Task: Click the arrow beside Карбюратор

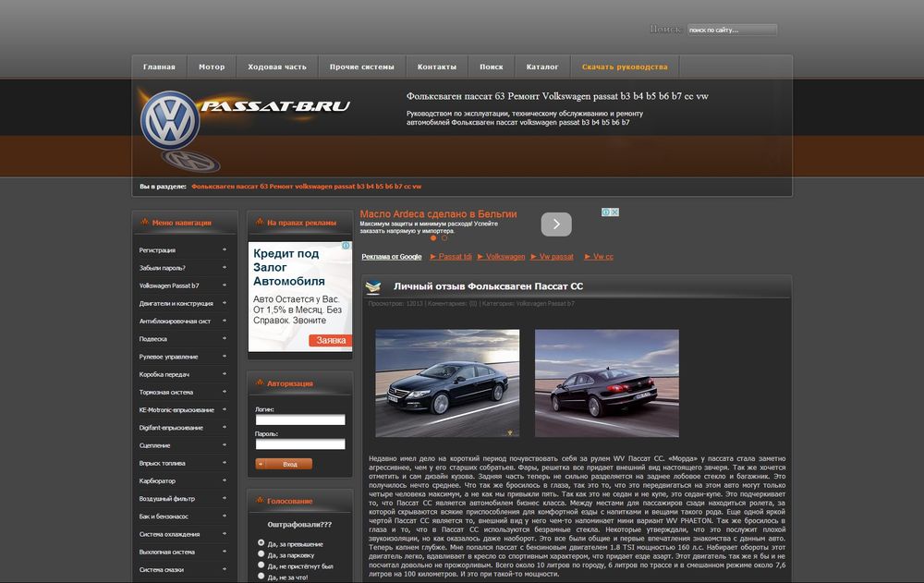Action: point(225,480)
